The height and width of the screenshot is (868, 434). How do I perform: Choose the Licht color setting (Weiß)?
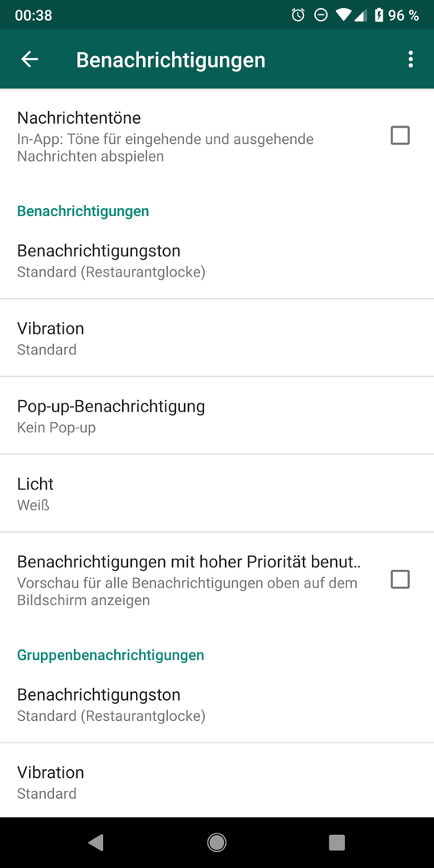click(x=217, y=493)
